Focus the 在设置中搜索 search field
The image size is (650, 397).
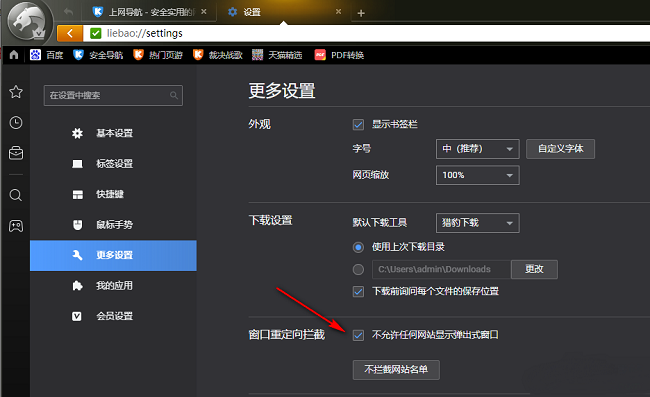click(113, 95)
